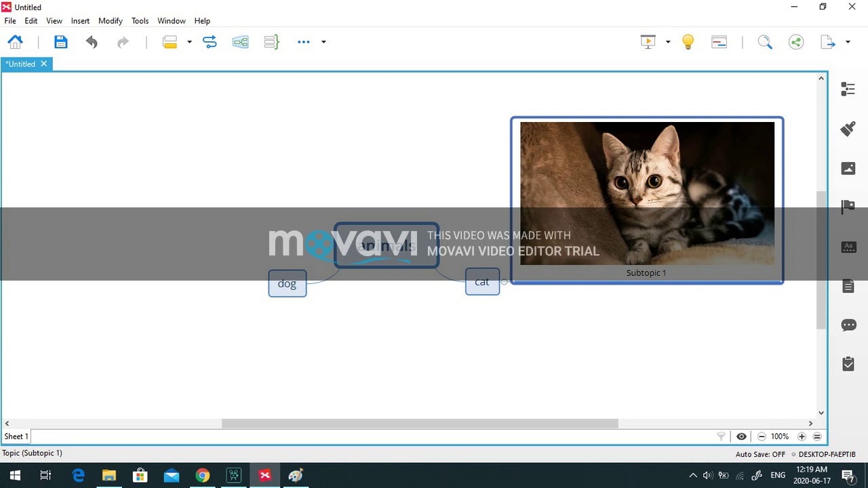Open the Tools menu

[140, 21]
